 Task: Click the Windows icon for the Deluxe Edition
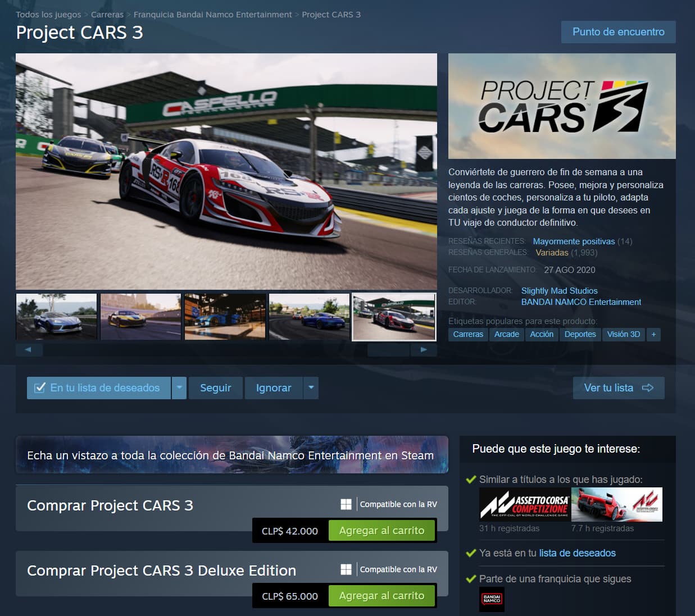pyautogui.click(x=346, y=569)
